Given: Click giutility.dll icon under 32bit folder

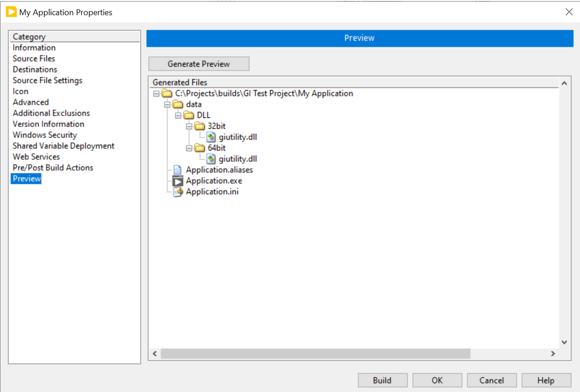Looking at the screenshot, I should (211, 137).
